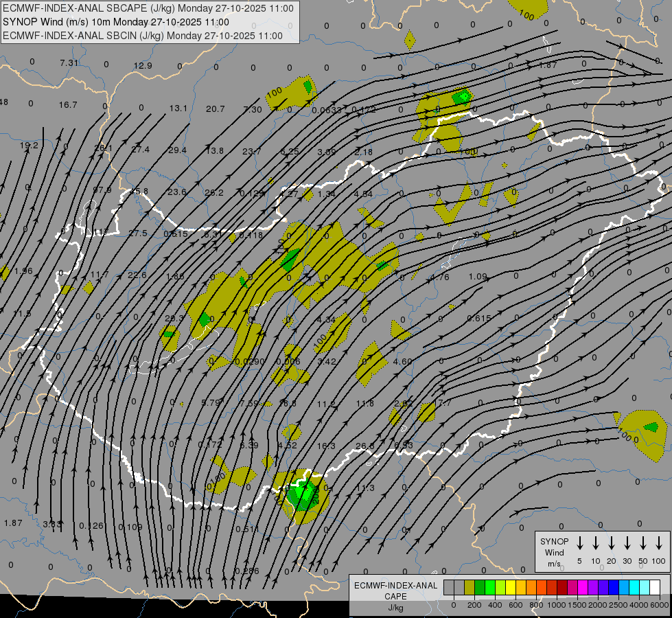The image size is (672, 618).
Task: Pick the bright cyan CAPE legend swatch
Action: point(634,588)
